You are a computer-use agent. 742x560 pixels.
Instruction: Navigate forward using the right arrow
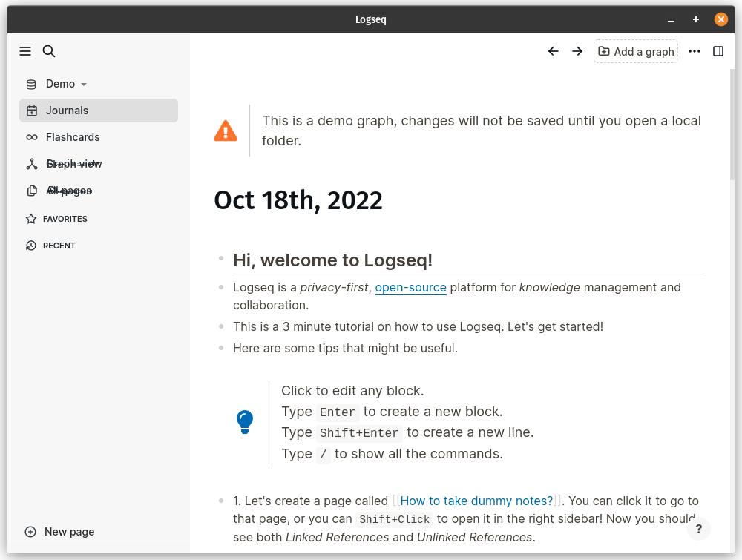[577, 51]
